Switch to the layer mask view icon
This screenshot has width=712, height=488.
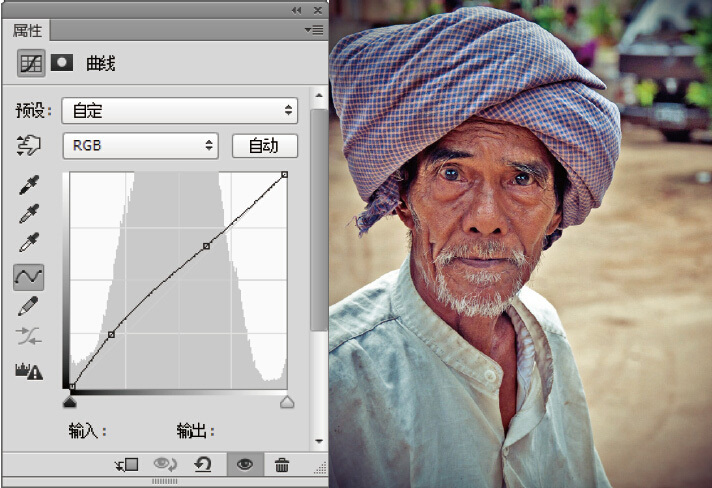(x=62, y=63)
